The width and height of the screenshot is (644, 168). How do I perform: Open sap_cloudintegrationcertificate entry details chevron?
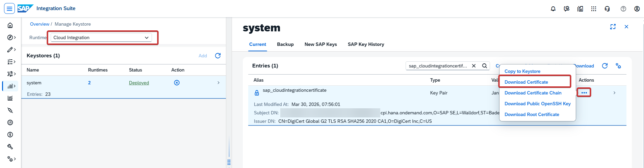(614, 93)
